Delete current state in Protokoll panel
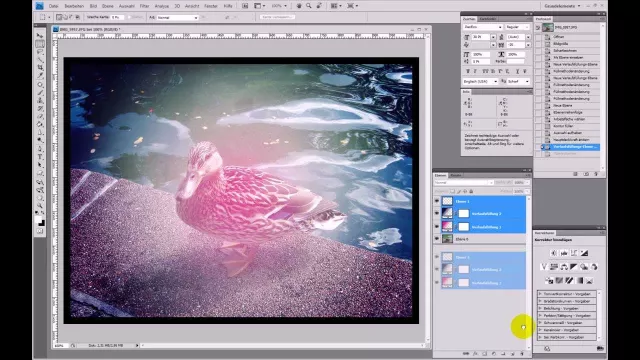The height and width of the screenshot is (360, 640). tap(596, 174)
